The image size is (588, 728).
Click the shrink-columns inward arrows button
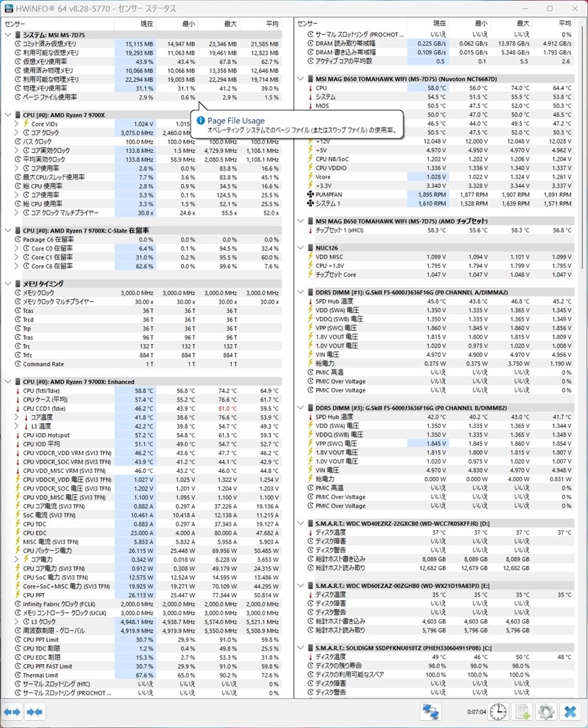click(35, 712)
